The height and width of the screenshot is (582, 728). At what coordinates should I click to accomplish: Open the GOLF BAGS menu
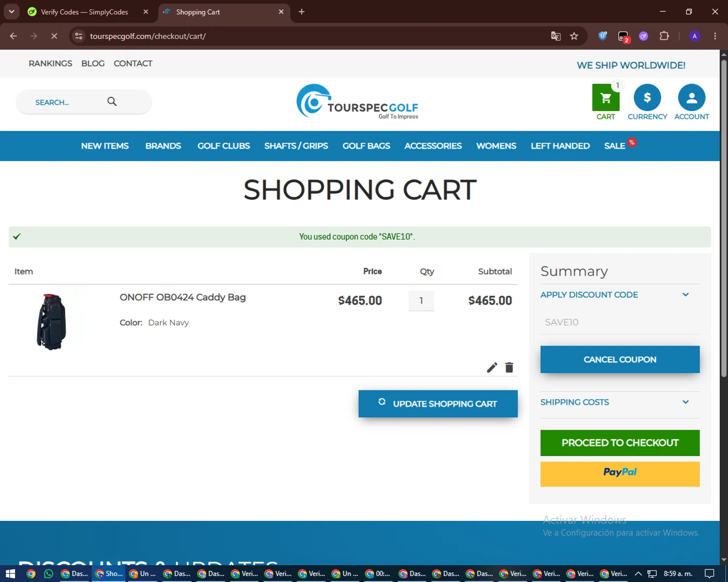pos(366,146)
